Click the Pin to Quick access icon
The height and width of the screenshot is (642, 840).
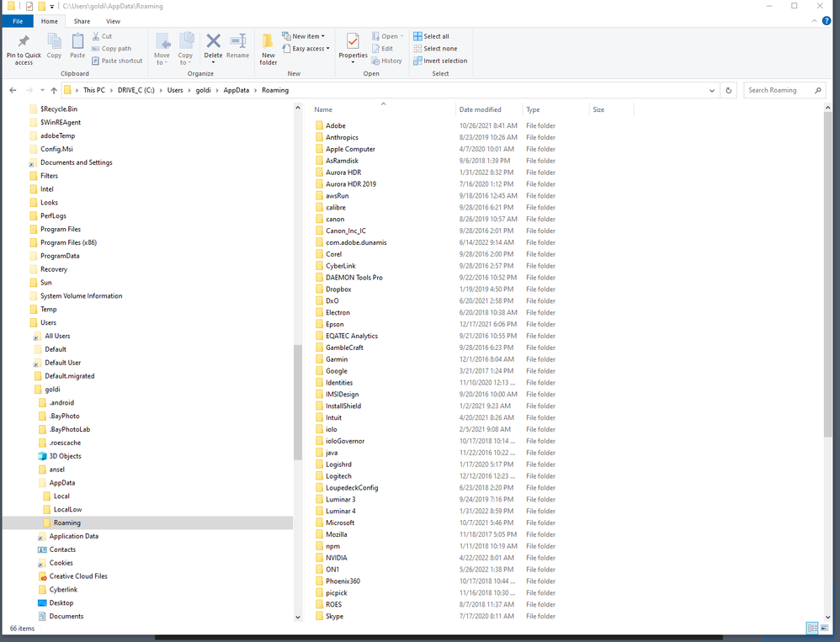tap(24, 41)
